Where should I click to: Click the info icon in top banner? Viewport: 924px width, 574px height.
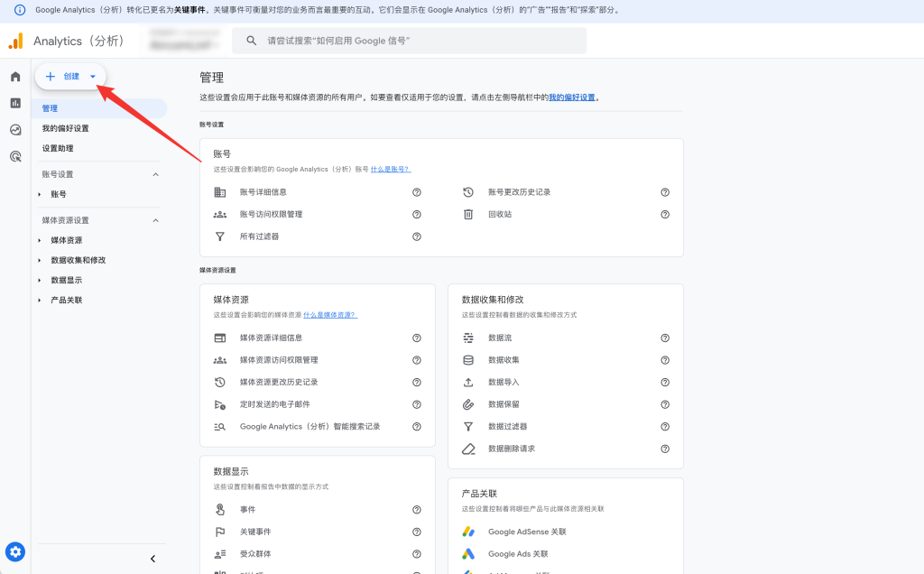coord(20,10)
